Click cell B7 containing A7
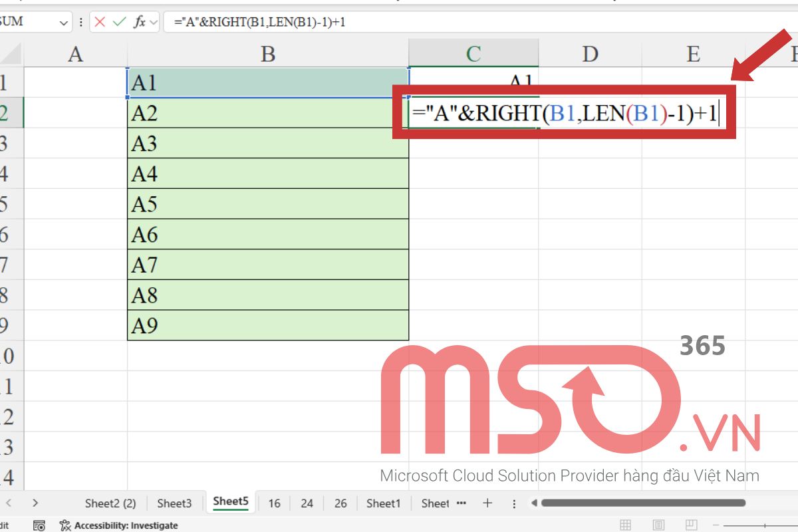798x532 pixels. [x=268, y=265]
